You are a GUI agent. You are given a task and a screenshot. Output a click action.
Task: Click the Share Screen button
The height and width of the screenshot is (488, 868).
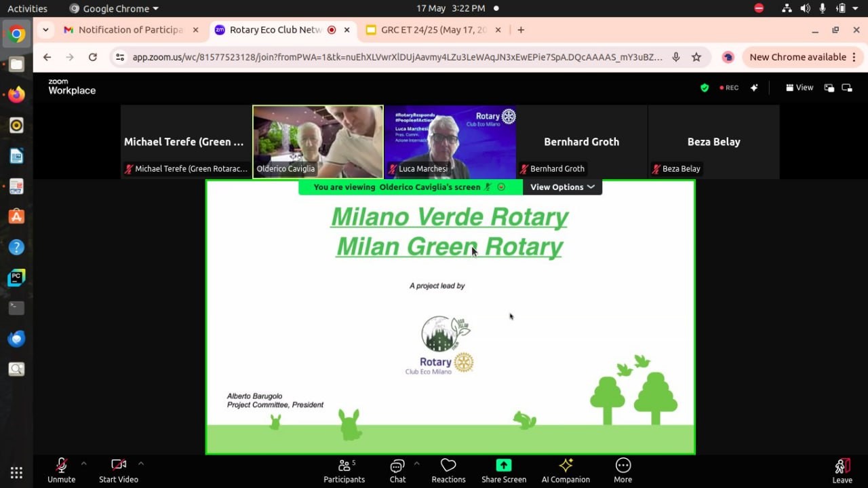tap(503, 470)
